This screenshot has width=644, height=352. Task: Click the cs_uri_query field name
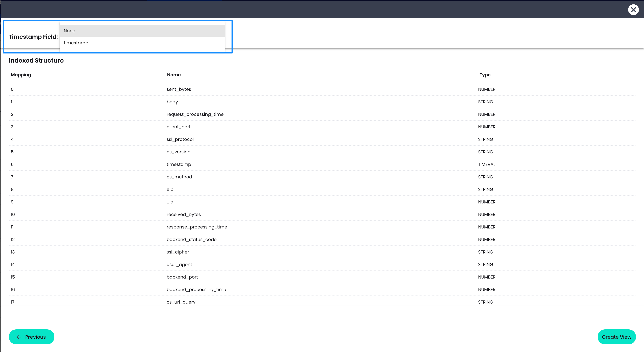[x=181, y=302]
